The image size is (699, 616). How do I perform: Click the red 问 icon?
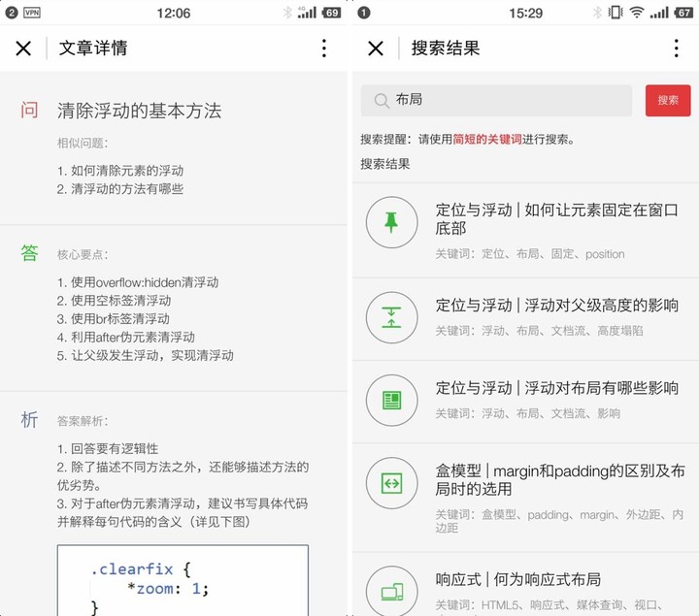29,110
